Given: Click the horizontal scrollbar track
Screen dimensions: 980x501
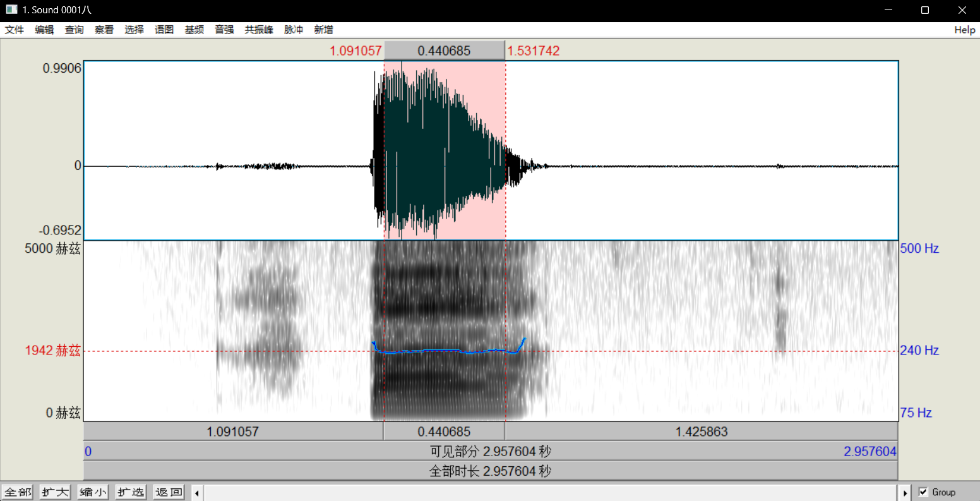Looking at the screenshot, I should tap(551, 493).
